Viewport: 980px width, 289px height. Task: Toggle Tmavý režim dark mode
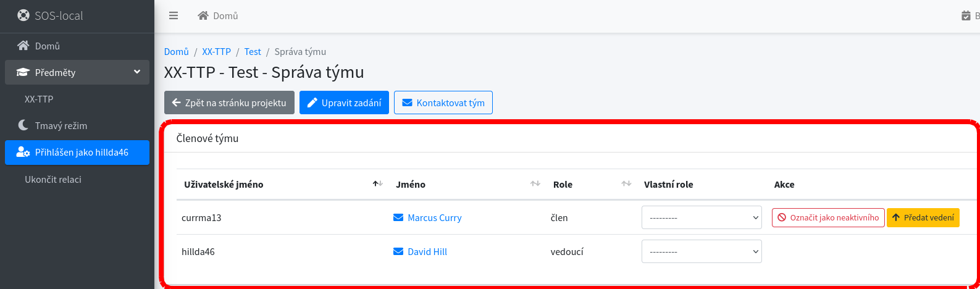[61, 125]
